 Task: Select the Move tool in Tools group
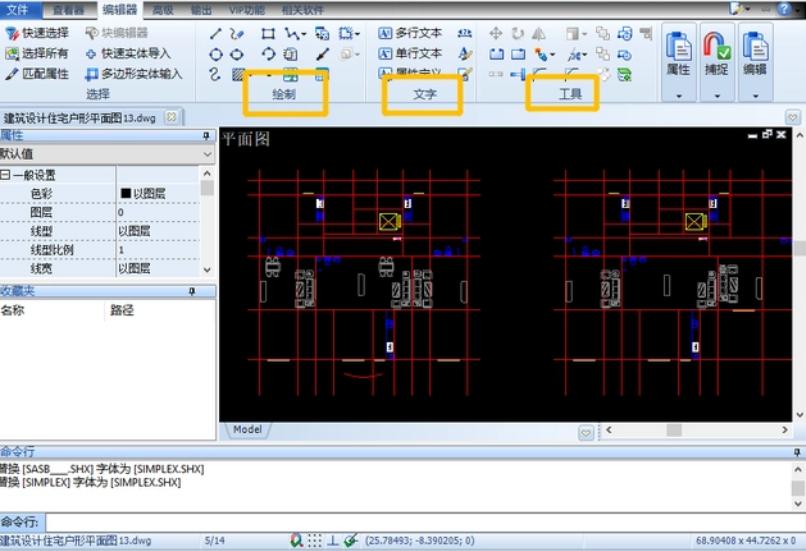pos(496,34)
